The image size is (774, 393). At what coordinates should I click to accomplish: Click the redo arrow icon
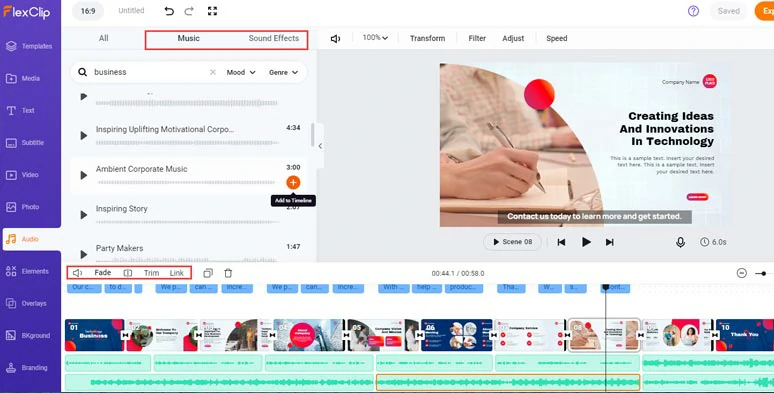coord(189,11)
